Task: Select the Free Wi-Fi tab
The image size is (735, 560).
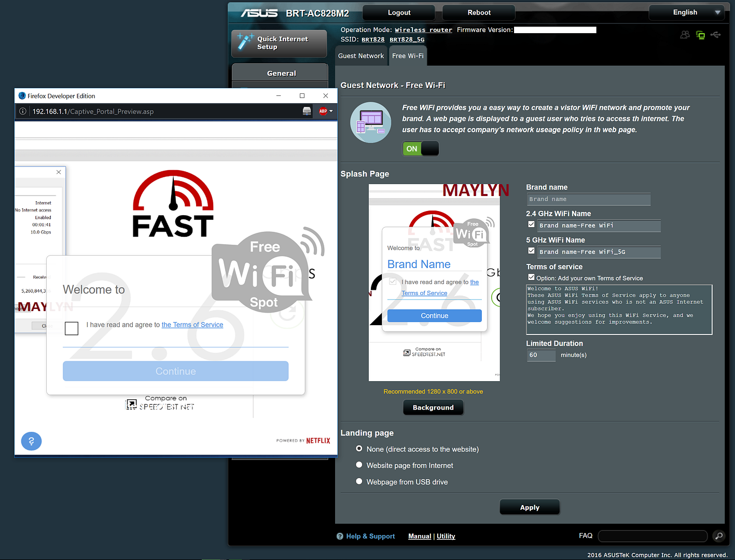Action: click(x=408, y=56)
